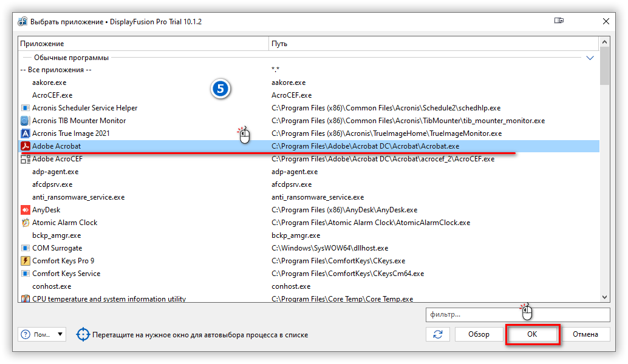The height and width of the screenshot is (364, 628).
Task: Click inside the фильтр... filter field
Action: (518, 314)
